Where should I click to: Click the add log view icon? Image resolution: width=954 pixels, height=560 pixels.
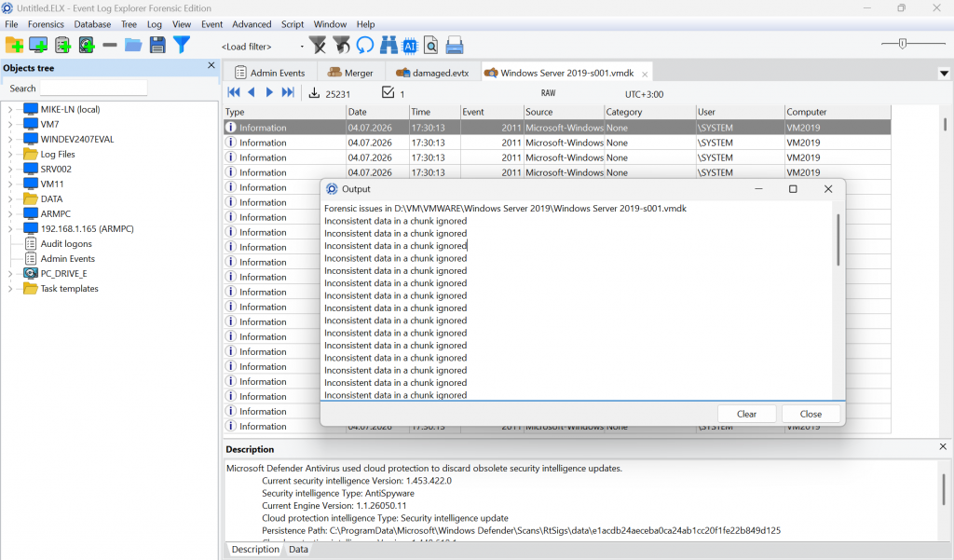pyautogui.click(x=62, y=45)
